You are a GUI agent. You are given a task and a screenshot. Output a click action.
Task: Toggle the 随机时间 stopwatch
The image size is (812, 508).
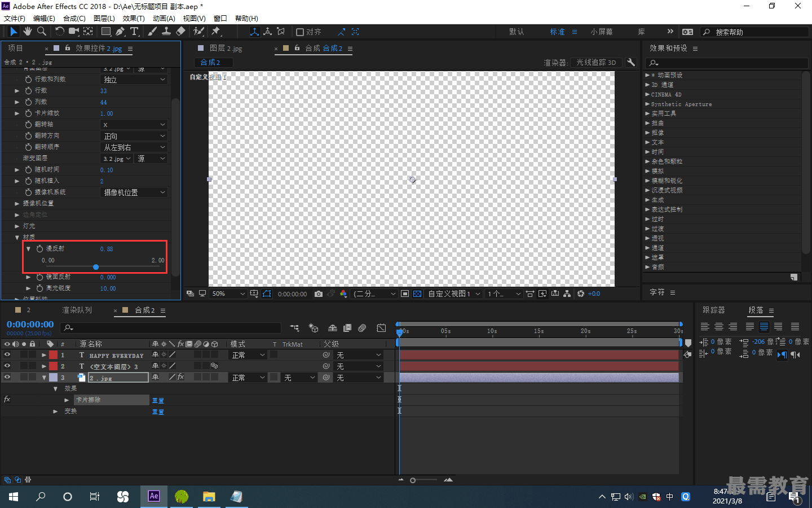pos(29,169)
